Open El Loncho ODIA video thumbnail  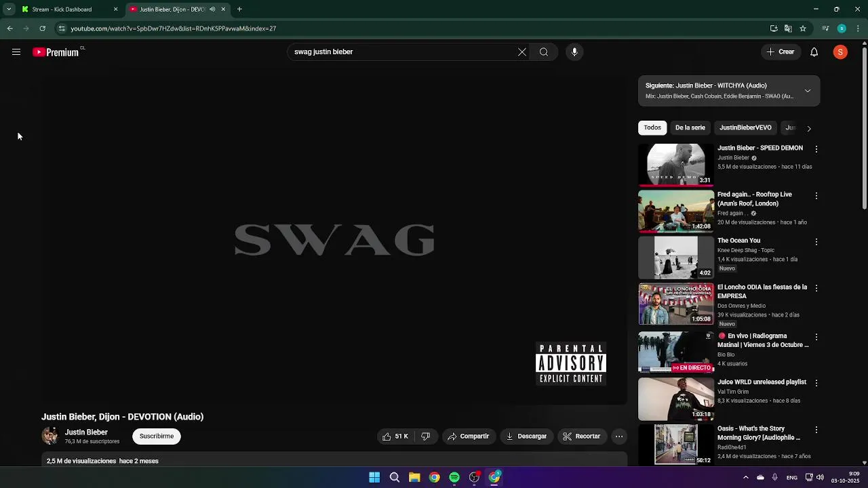pos(676,304)
